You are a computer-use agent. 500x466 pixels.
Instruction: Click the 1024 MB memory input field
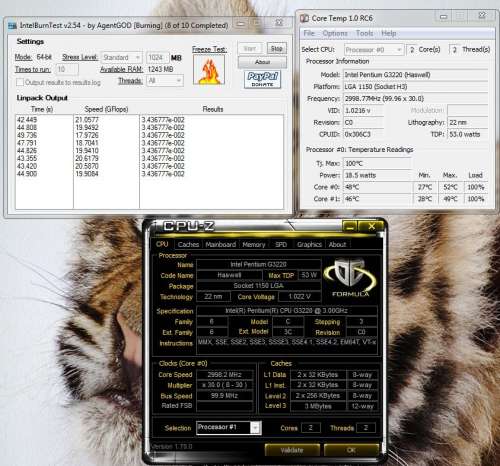(x=157, y=58)
